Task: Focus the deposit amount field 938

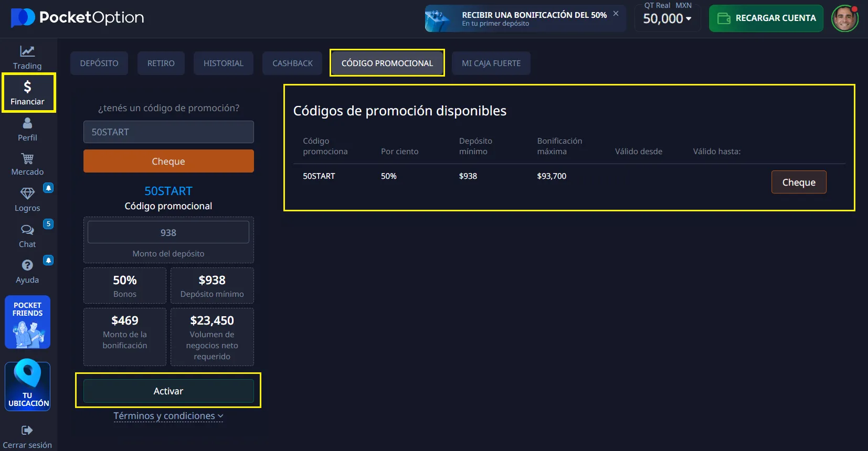Action: click(168, 232)
